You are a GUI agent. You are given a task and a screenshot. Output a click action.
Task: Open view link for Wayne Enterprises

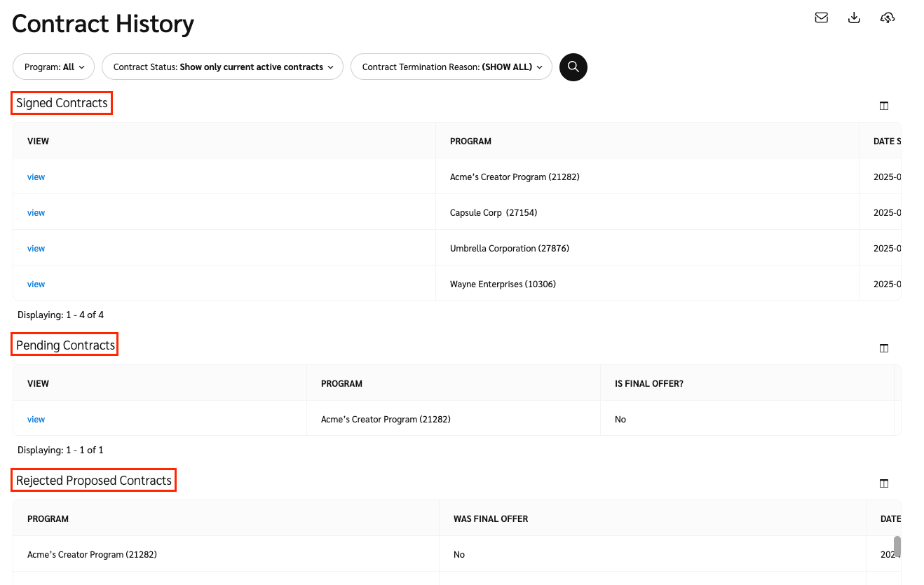36,284
